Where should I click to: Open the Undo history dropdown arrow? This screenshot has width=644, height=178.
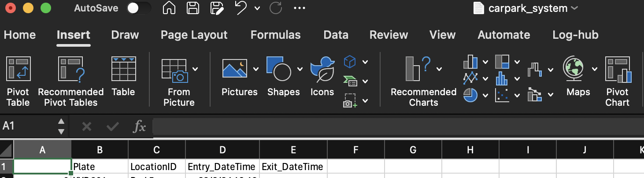point(257,8)
